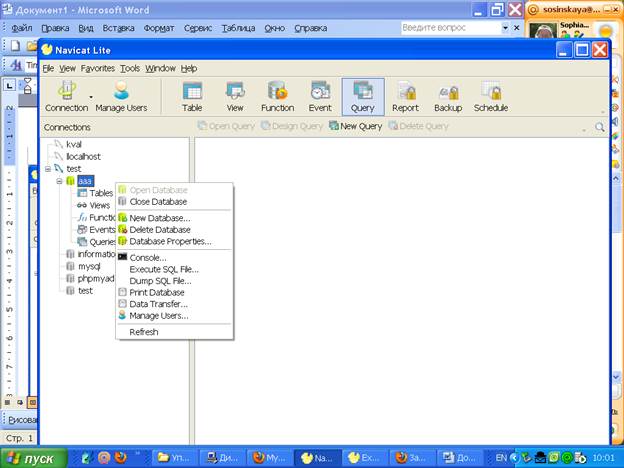
Task: Open Navicat Favorites menu
Action: pyautogui.click(x=98, y=68)
